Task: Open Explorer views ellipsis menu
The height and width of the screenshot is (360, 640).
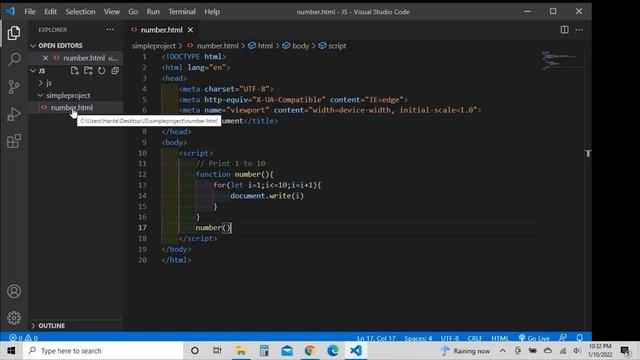Action: pyautogui.click(x=110, y=30)
